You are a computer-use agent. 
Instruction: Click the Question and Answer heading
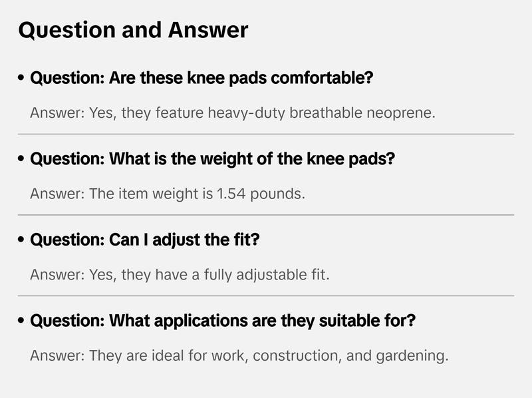coord(133,30)
